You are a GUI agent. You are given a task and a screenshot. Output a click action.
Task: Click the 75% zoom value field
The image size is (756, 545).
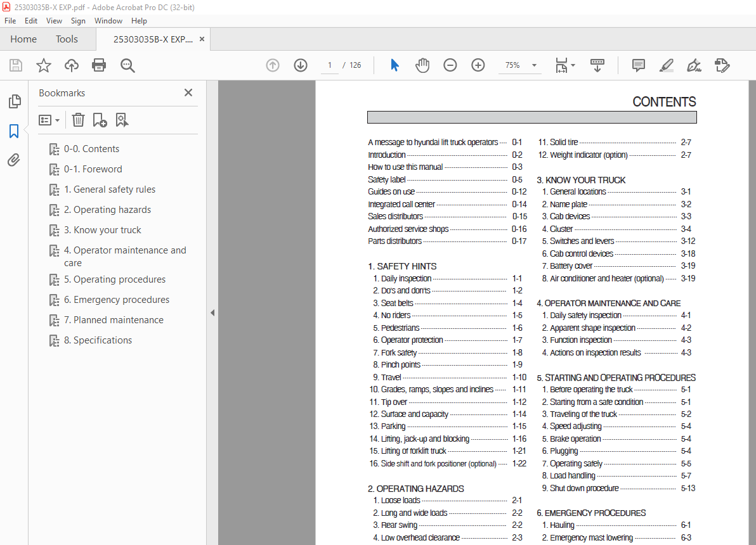(512, 65)
